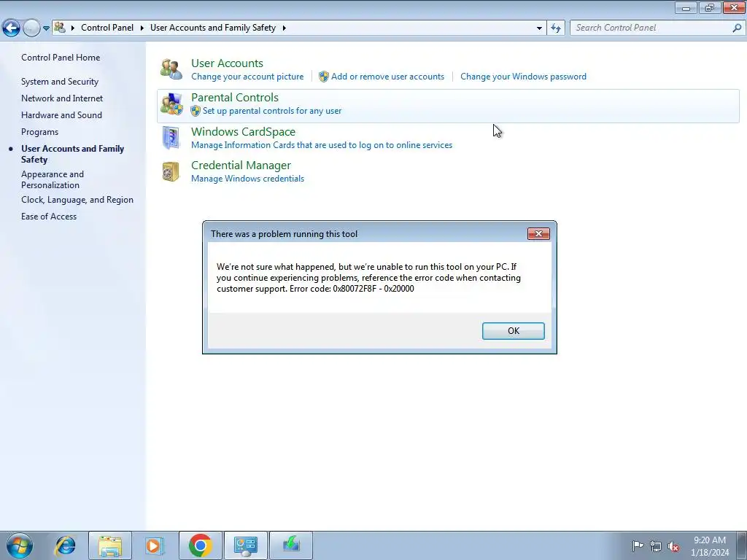This screenshot has height=560, width=747.
Task: Open the recent pages dropdown arrow
Action: point(46,28)
